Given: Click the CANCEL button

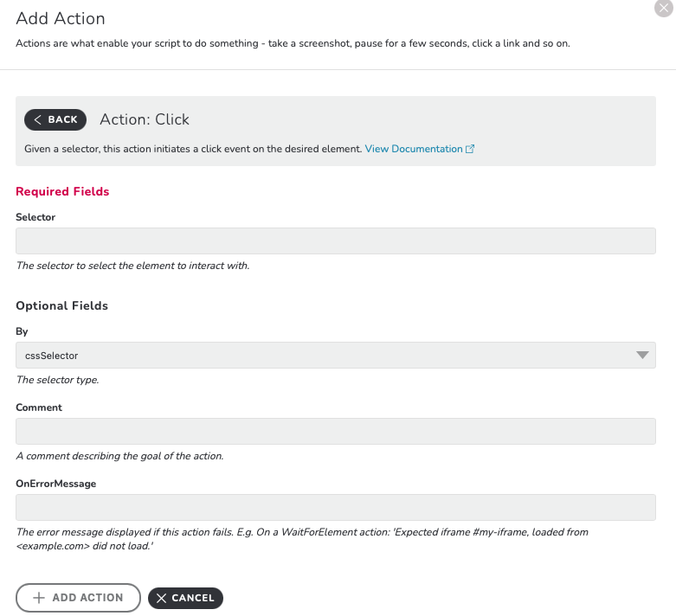Looking at the screenshot, I should [x=185, y=599].
